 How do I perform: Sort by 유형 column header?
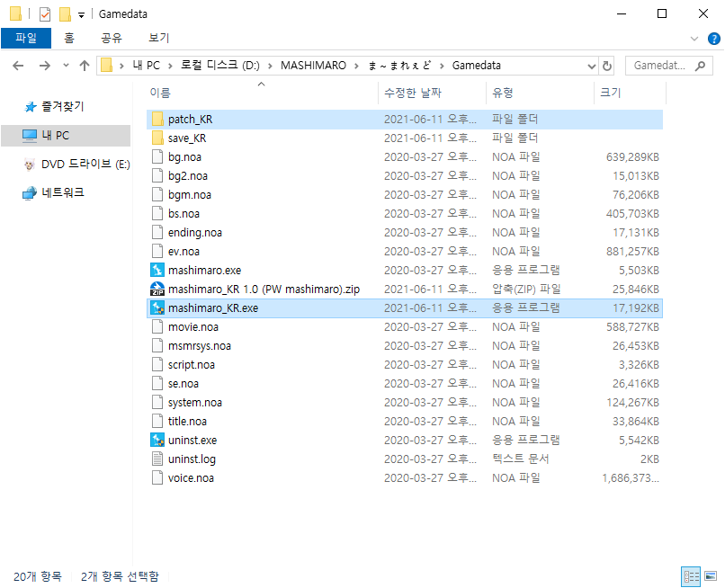[540, 93]
